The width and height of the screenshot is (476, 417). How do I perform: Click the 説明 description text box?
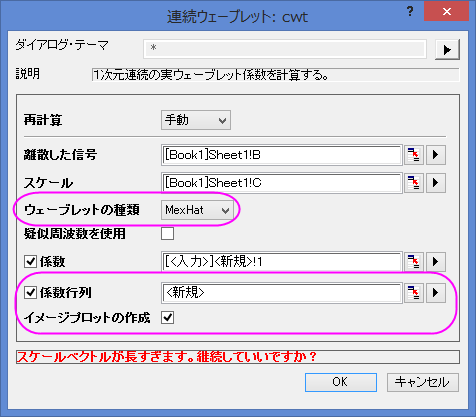click(x=275, y=75)
